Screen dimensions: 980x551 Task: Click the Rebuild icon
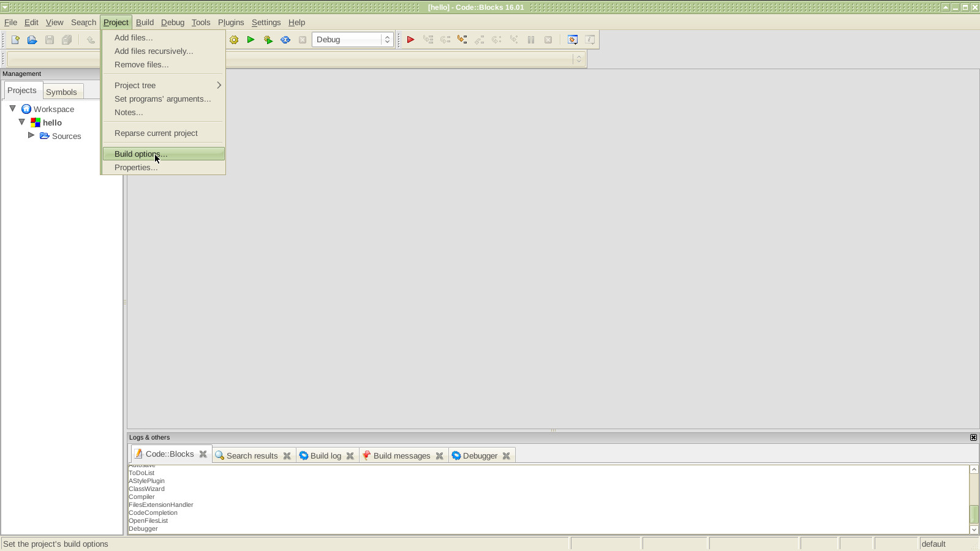point(285,40)
